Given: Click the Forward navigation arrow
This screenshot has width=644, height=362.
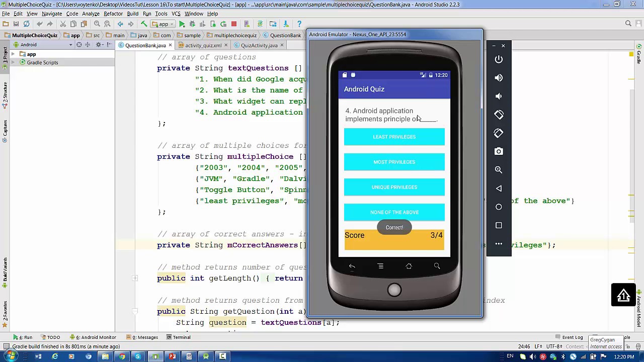Looking at the screenshot, I should pyautogui.click(x=131, y=24).
